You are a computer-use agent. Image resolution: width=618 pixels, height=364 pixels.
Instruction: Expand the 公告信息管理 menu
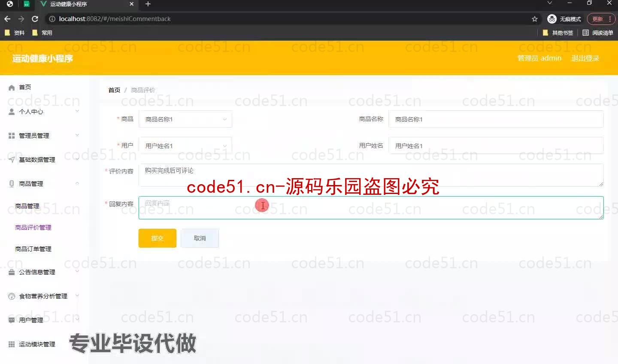point(77,272)
